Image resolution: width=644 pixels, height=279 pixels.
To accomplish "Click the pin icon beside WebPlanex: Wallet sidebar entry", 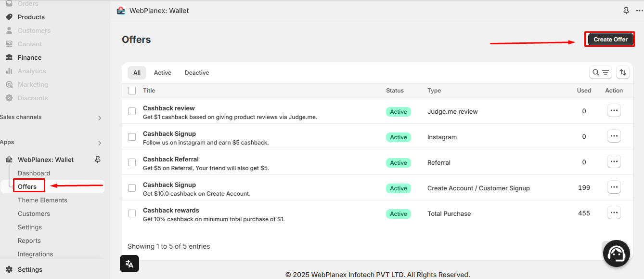I will click(98, 159).
